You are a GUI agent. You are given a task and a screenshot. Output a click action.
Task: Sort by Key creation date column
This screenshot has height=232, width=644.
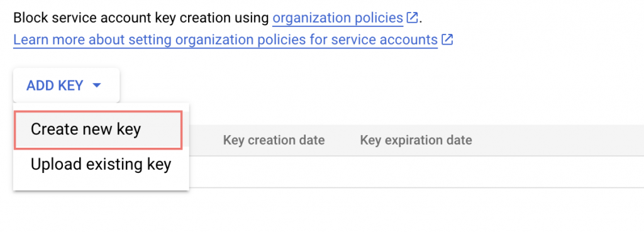274,140
